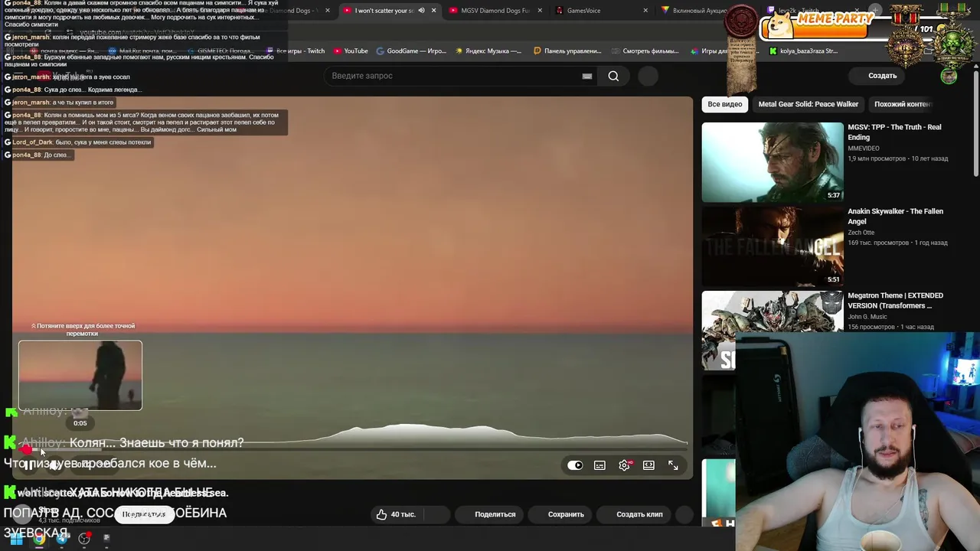
Task: Open the MGSV Truth video thumbnail (5:37)
Action: [x=773, y=162]
